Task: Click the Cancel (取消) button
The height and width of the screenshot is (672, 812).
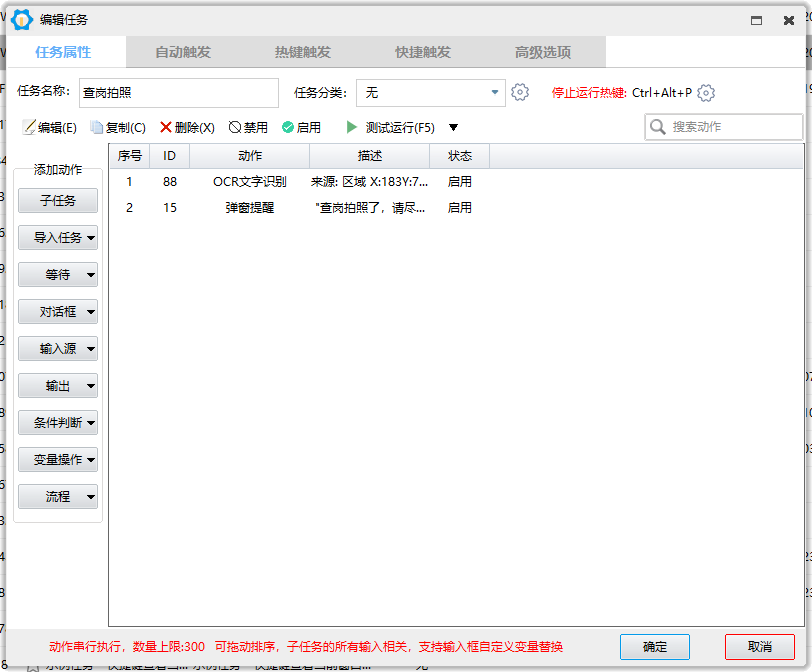Action: coord(760,647)
